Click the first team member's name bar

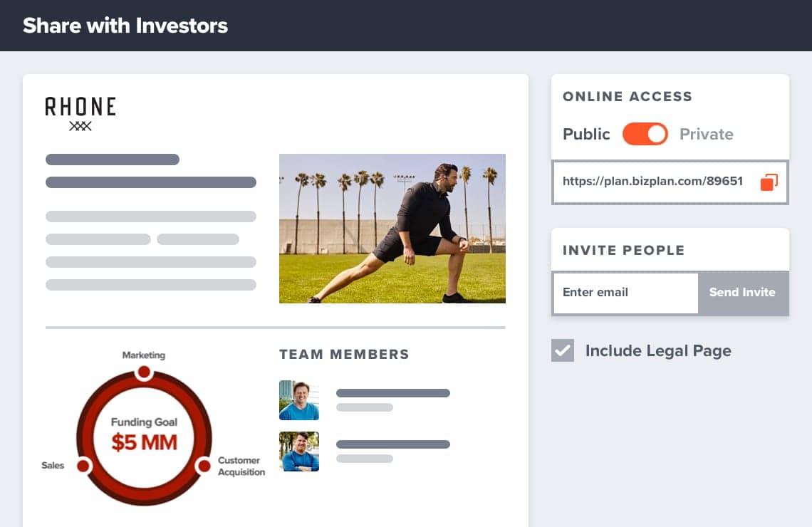(x=392, y=393)
